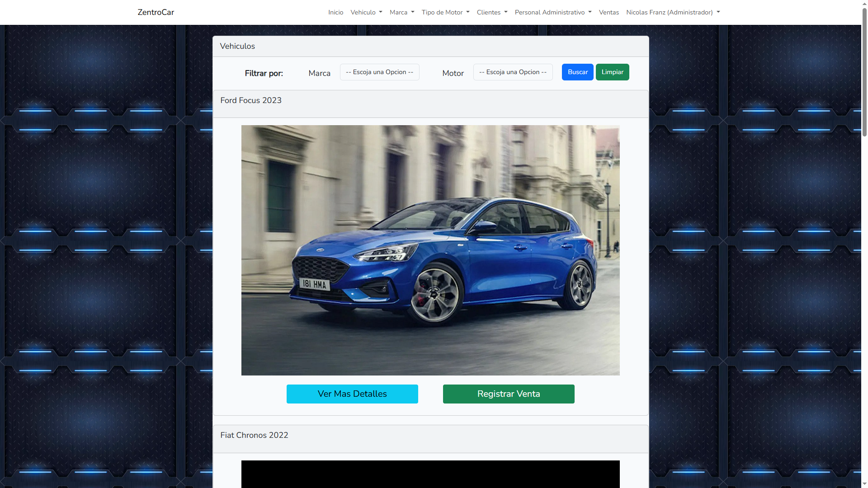Open the Tipo de Motor dropdown menu
The height and width of the screenshot is (488, 868).
(x=445, y=12)
